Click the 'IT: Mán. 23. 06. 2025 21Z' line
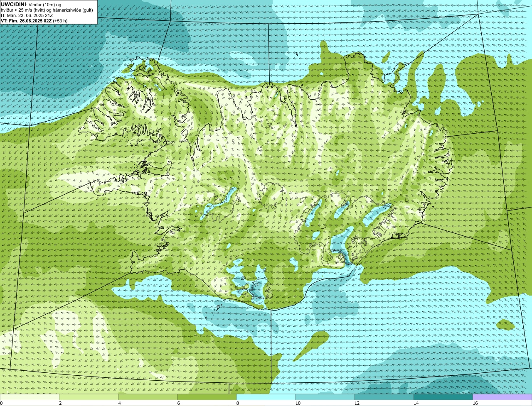This screenshot has width=532, height=406. (27, 15)
